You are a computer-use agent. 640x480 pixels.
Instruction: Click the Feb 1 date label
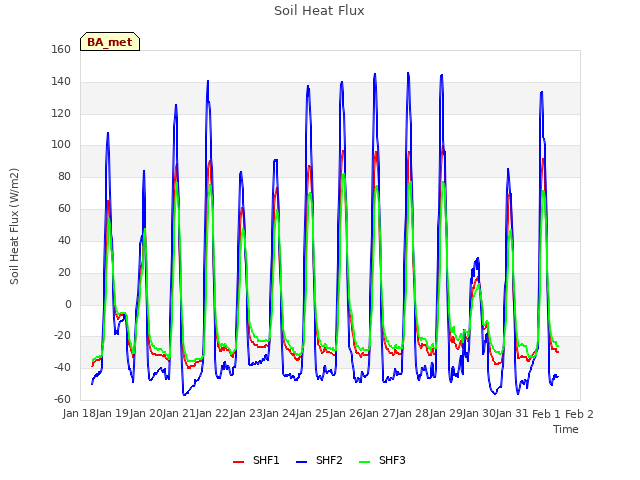[x=546, y=414]
